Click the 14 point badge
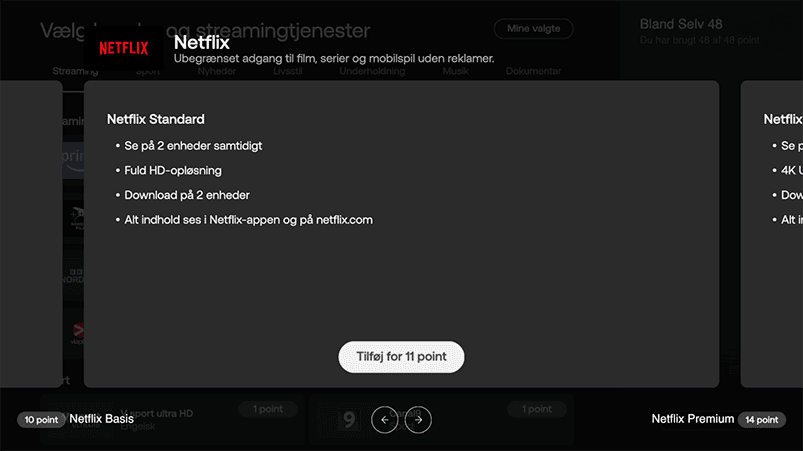 coord(761,420)
